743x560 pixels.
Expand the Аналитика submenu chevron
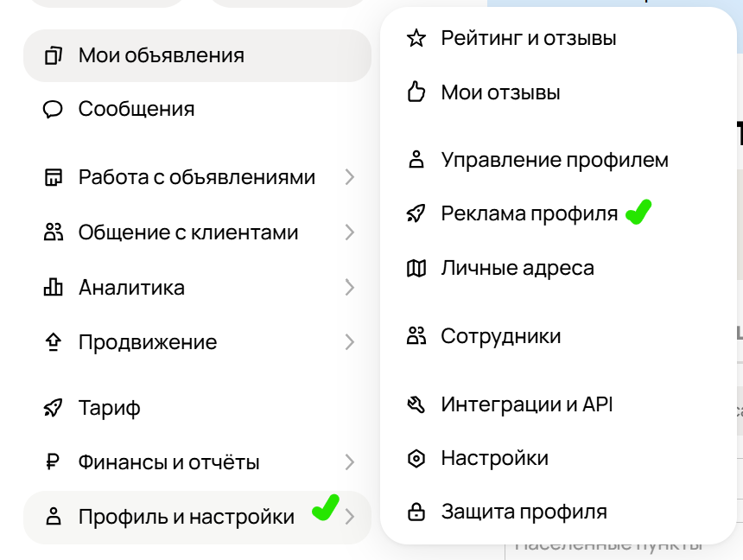pyautogui.click(x=349, y=288)
